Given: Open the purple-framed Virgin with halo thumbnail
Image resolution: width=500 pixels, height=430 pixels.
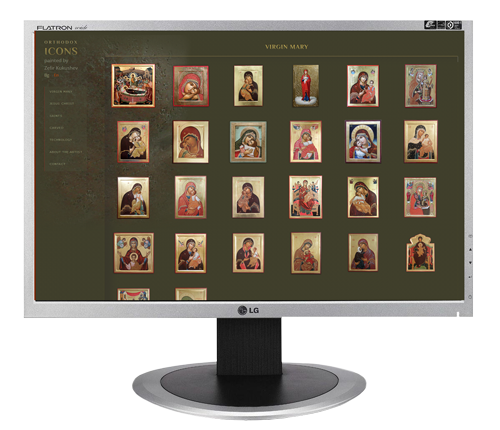Looking at the screenshot, I should [x=363, y=142].
